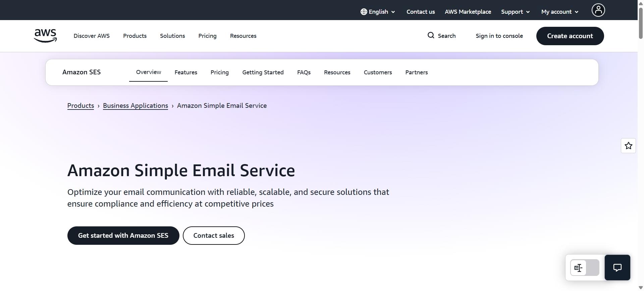Screen dimensions: 644x291
Task: Click the scrollbar down arrow
Action: [641, 288]
